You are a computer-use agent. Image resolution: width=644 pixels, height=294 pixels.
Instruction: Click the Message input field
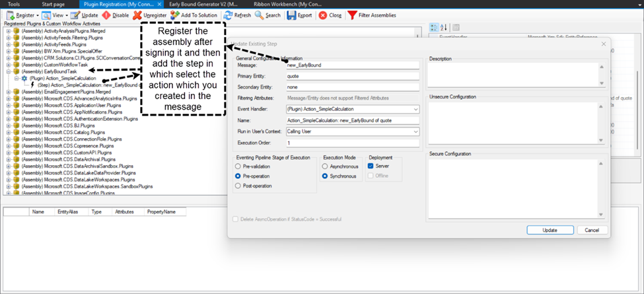(x=353, y=65)
